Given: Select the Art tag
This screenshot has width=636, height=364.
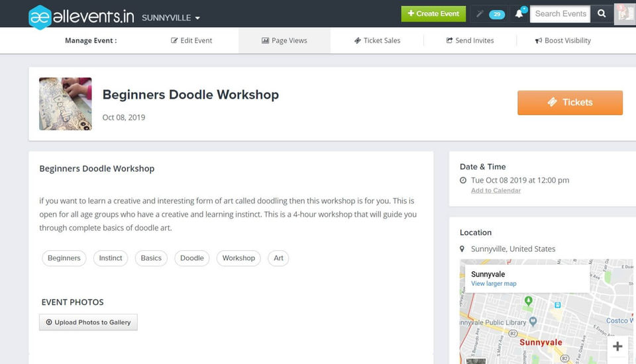Looking at the screenshot, I should click(278, 258).
